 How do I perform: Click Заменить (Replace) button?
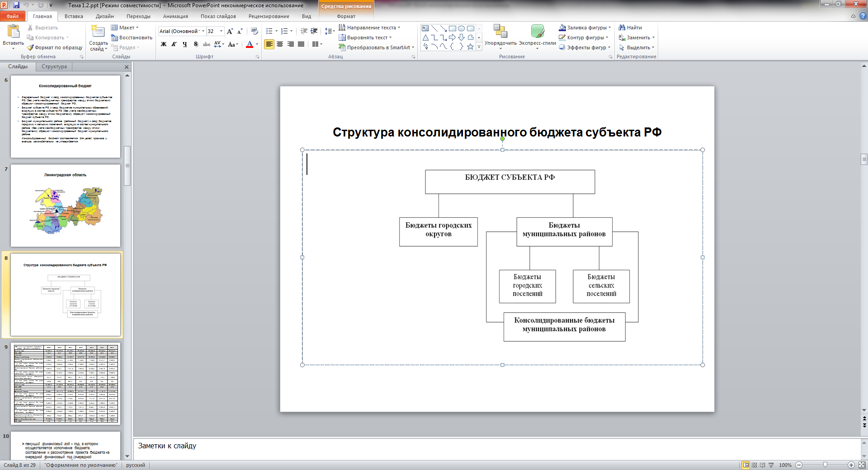pos(637,38)
